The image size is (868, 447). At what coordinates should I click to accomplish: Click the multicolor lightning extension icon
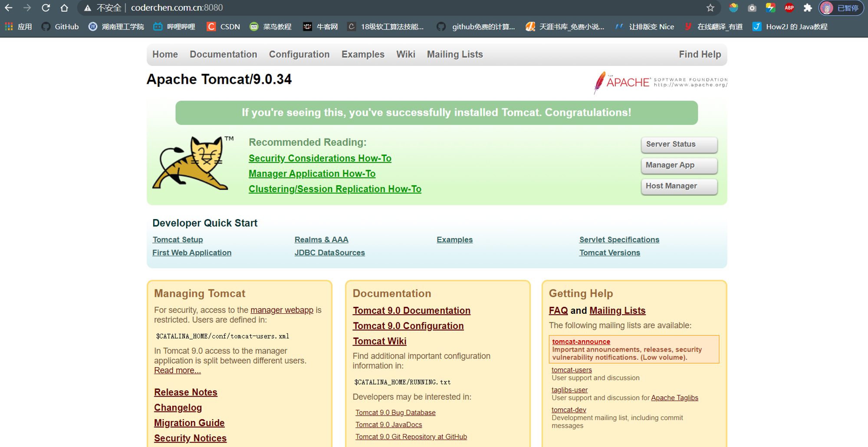click(x=770, y=8)
